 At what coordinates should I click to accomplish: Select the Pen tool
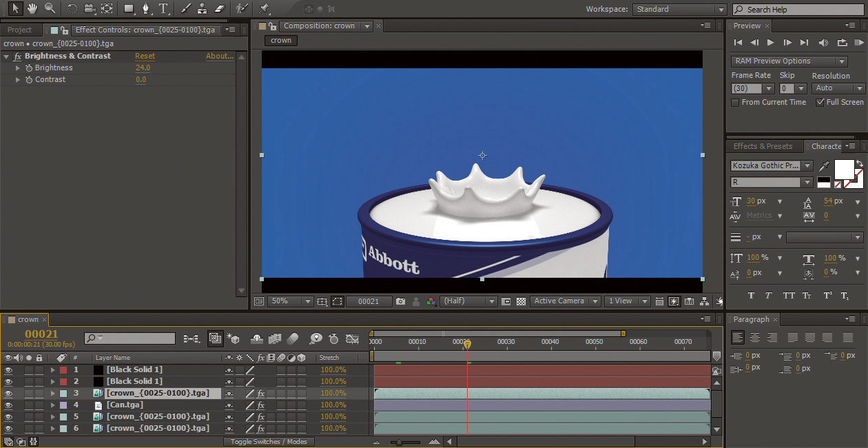pyautogui.click(x=146, y=8)
